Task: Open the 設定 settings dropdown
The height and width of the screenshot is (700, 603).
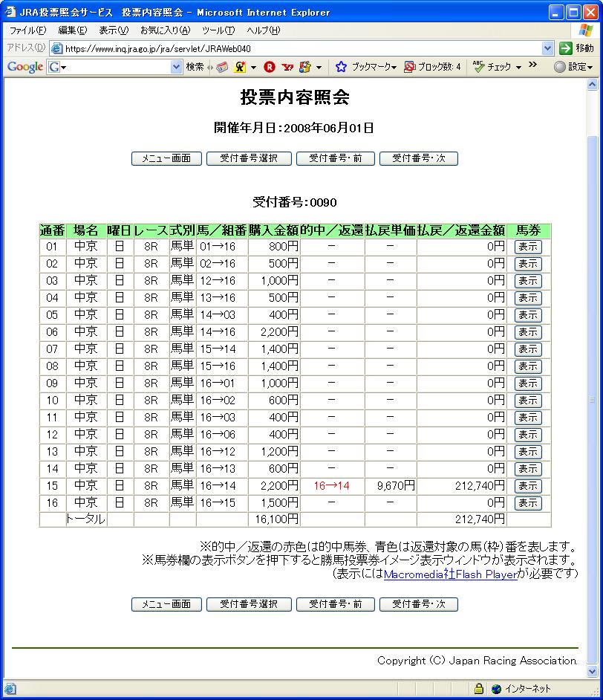Action: coord(573,67)
